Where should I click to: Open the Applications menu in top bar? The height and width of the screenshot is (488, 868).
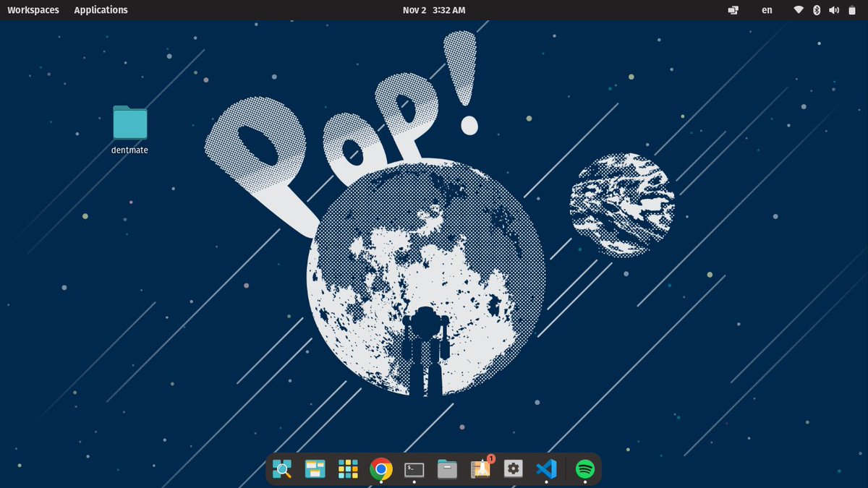point(101,10)
